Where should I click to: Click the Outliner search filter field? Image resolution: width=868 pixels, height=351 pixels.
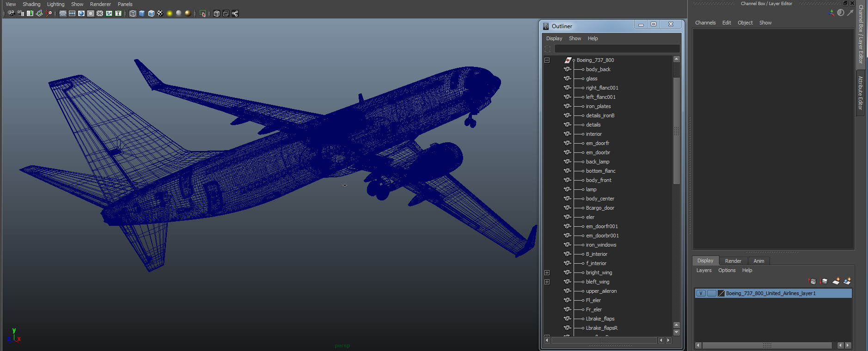[x=617, y=48]
